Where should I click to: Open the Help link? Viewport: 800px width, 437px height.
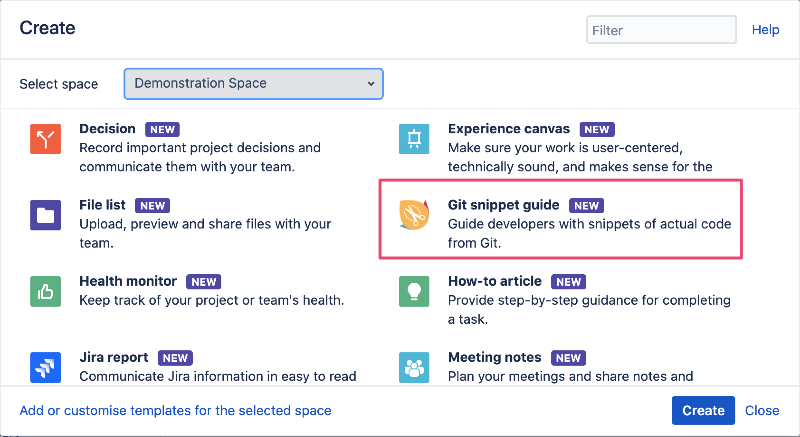(765, 30)
